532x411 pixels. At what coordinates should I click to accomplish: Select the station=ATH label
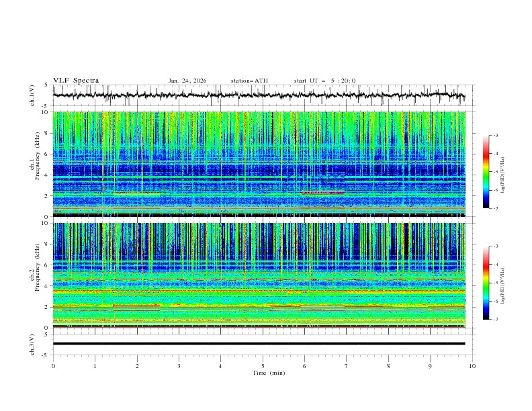click(249, 81)
